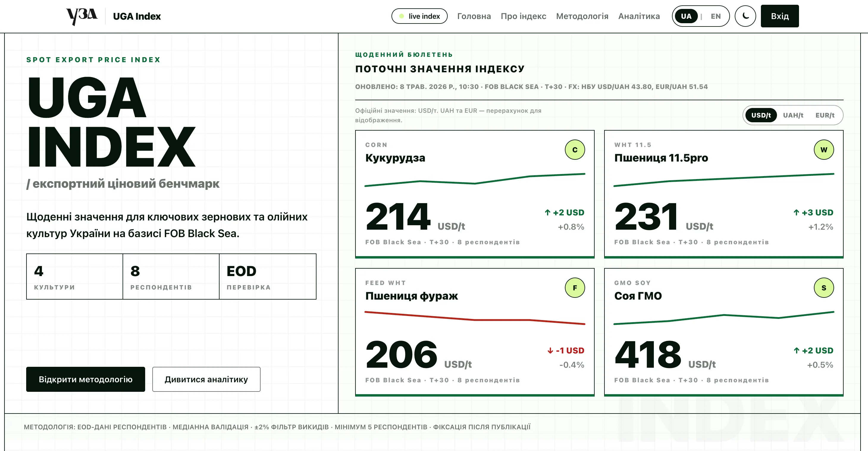The width and height of the screenshot is (868, 451).
Task: Switch language to EN
Action: pos(716,16)
